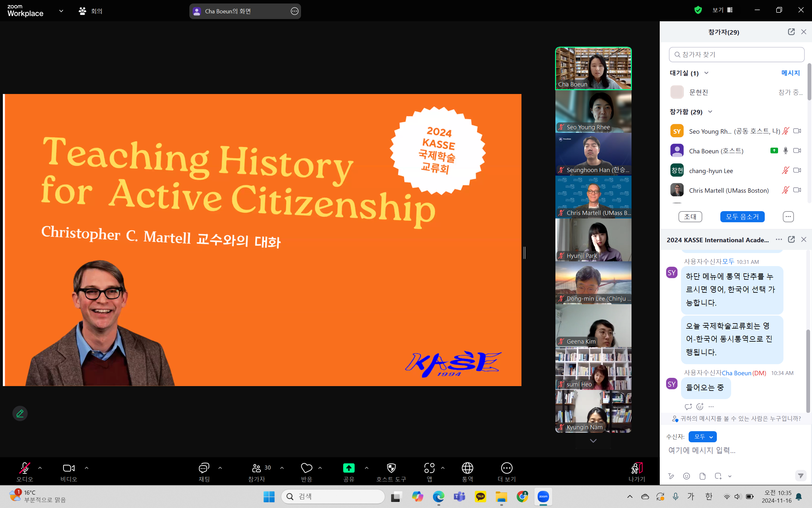
Task: Toggle the 참가자 participants panel
Action: [257, 472]
